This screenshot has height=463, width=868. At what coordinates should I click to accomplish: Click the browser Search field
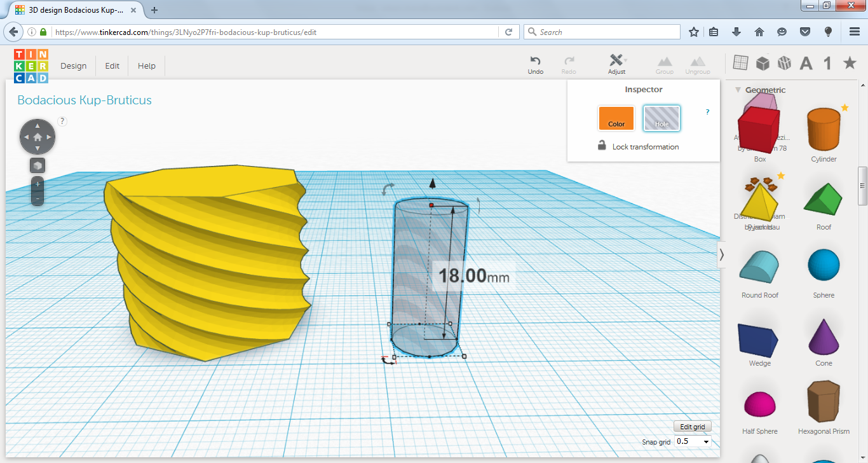point(602,32)
